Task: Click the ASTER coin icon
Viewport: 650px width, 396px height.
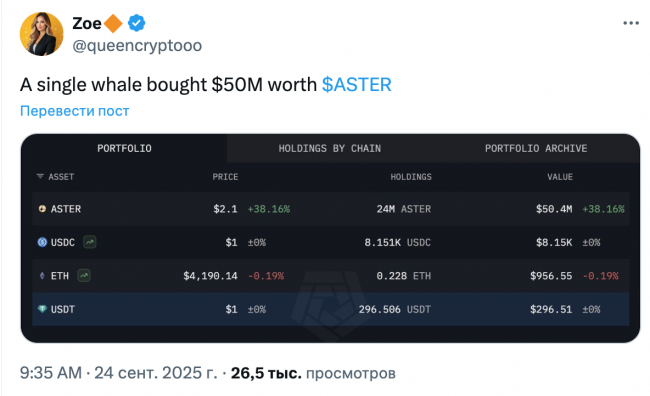Action: (x=42, y=209)
